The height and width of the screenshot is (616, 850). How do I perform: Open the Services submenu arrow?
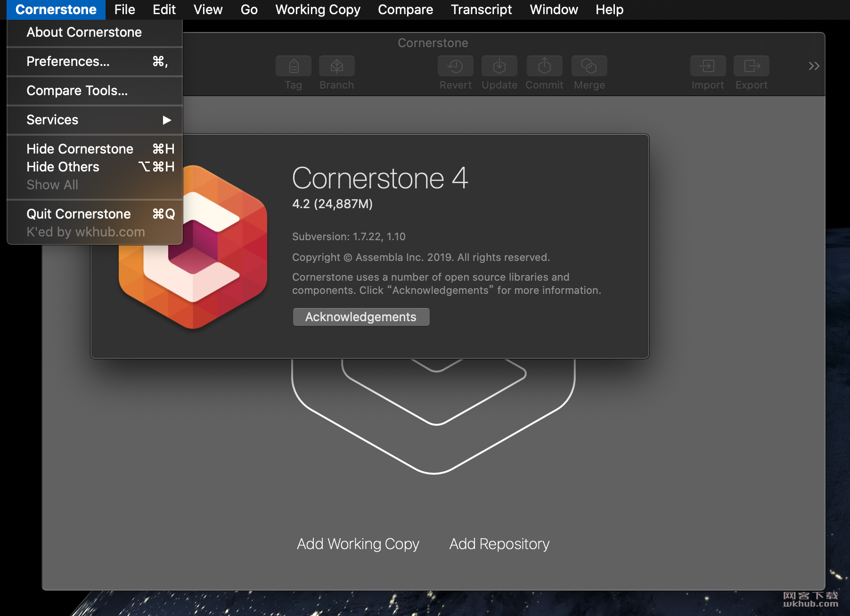[x=167, y=120]
